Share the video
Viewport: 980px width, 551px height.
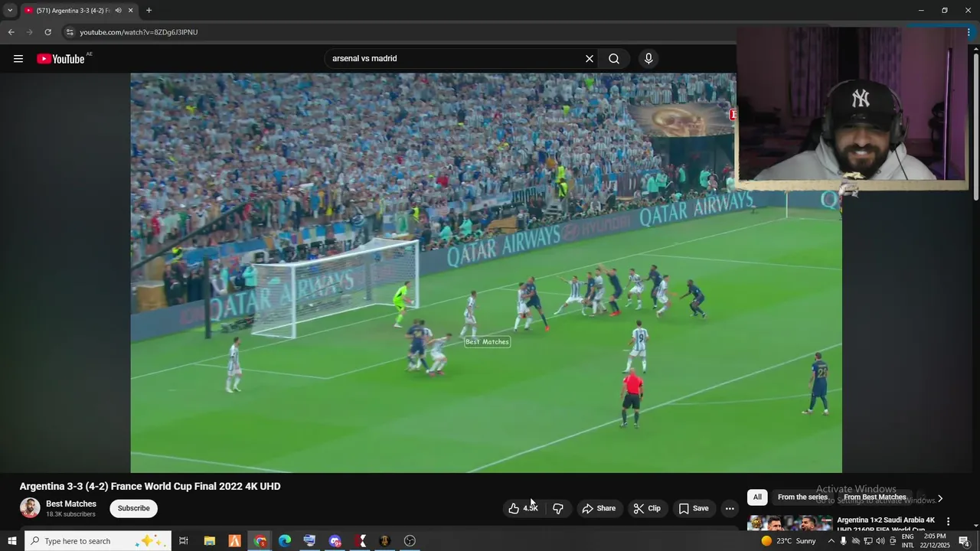tap(599, 508)
